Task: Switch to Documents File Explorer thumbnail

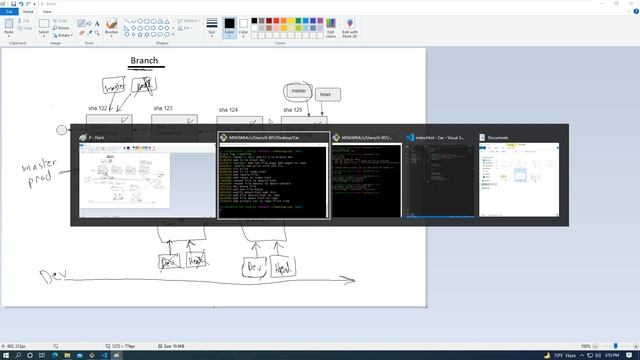Action: pos(519,176)
